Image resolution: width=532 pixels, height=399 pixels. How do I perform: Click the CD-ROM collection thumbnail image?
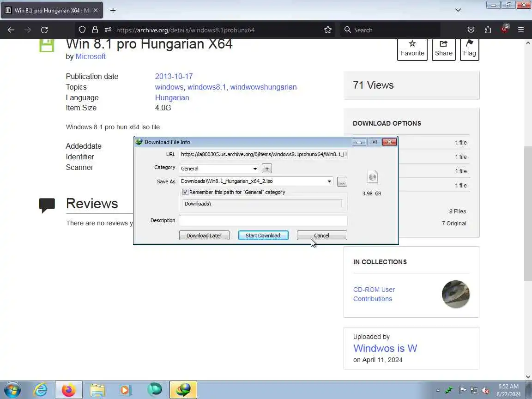pyautogui.click(x=456, y=294)
